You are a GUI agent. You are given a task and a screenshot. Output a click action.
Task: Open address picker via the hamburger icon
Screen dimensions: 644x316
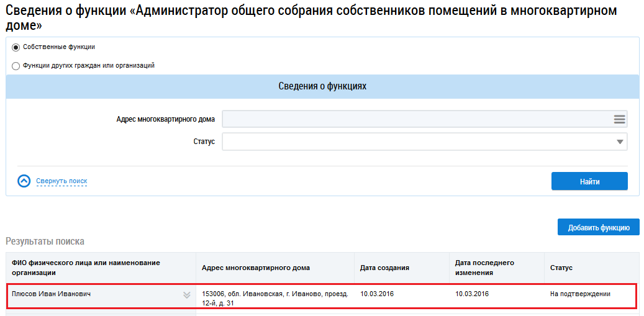point(619,119)
